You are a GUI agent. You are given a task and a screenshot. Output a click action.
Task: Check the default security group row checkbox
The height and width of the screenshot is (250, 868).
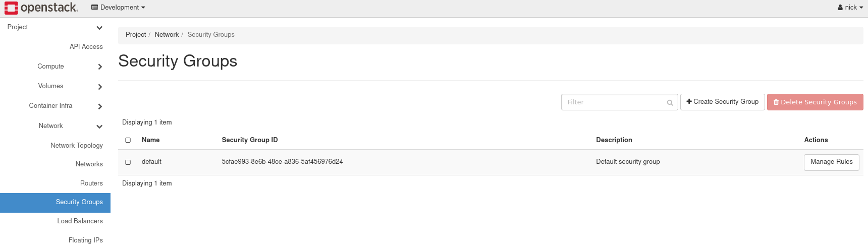click(128, 162)
